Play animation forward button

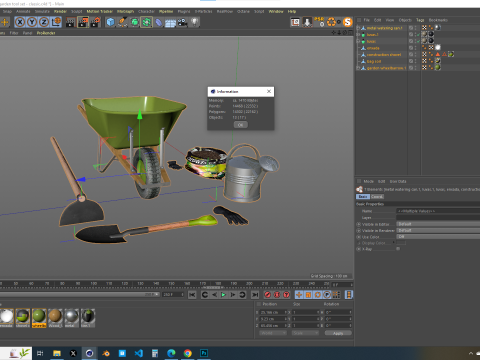[x=223, y=295]
